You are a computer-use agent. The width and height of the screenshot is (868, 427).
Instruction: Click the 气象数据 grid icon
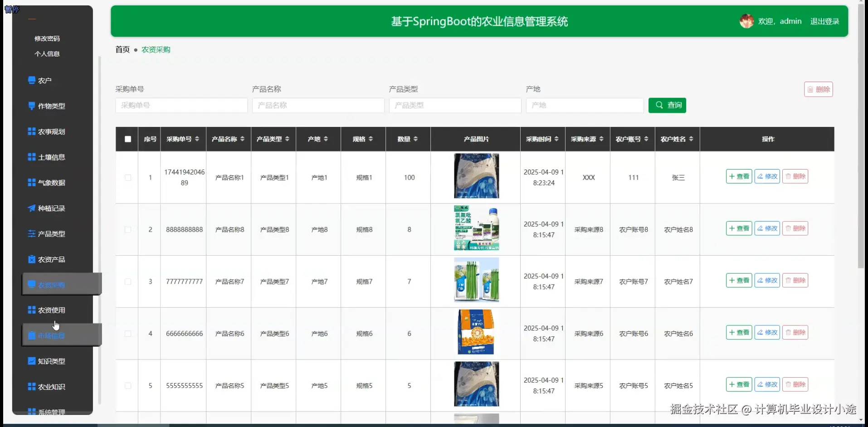click(32, 183)
